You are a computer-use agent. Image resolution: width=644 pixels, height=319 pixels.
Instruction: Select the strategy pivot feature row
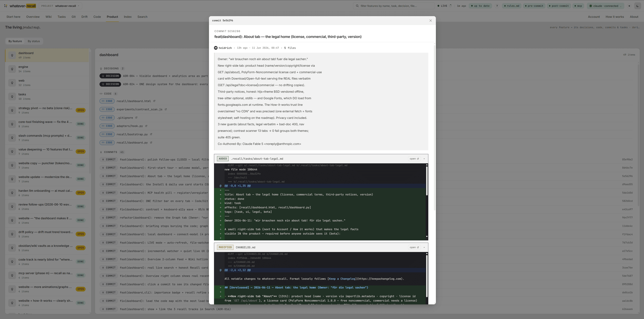tap(47, 110)
